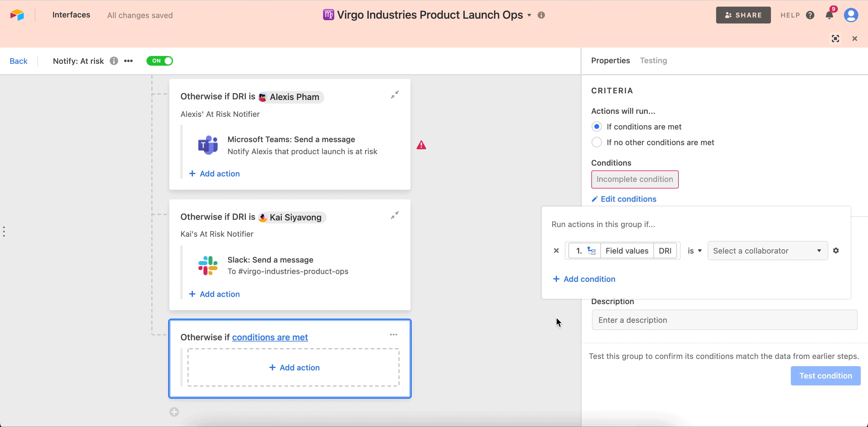Open the 'is' operator dropdown

694,251
